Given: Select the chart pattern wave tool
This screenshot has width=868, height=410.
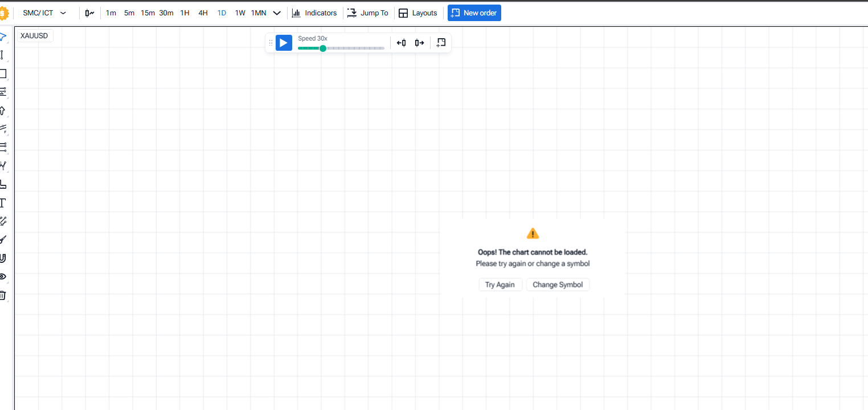Looking at the screenshot, I should [x=3, y=166].
